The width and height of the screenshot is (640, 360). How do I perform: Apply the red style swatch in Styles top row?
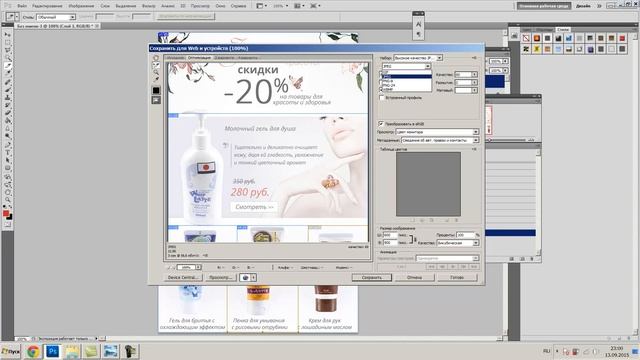click(x=622, y=38)
